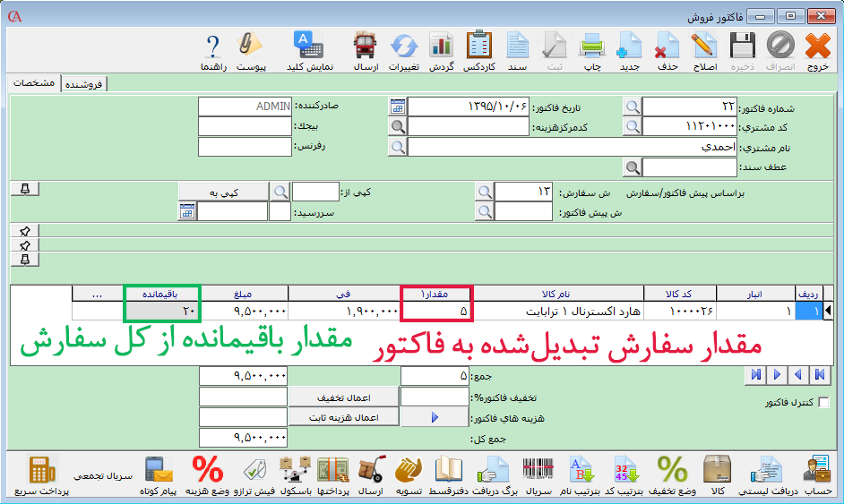This screenshot has height=504, width=844.
Task: Open the حساب icon in bottom toolbar
Action: (x=818, y=470)
